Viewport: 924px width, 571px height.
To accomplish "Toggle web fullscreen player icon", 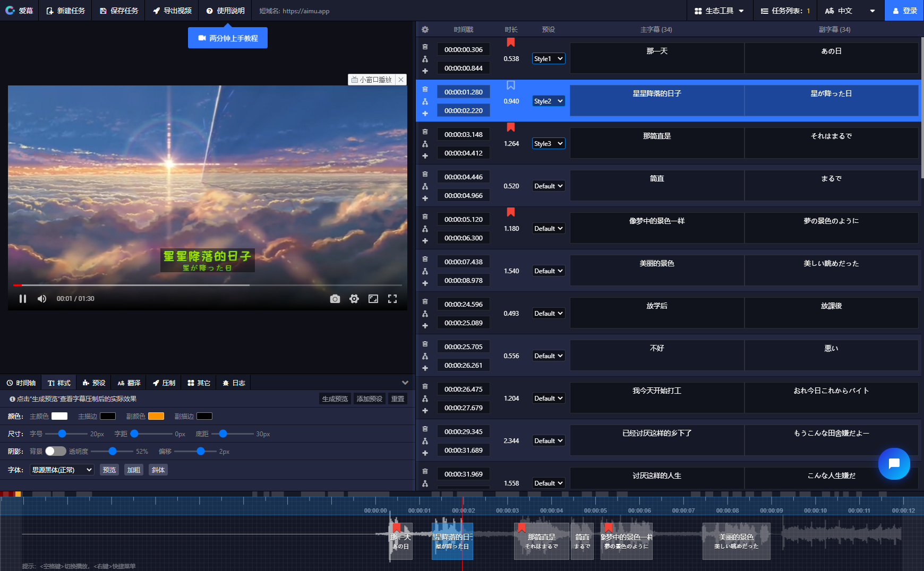I will 373,299.
